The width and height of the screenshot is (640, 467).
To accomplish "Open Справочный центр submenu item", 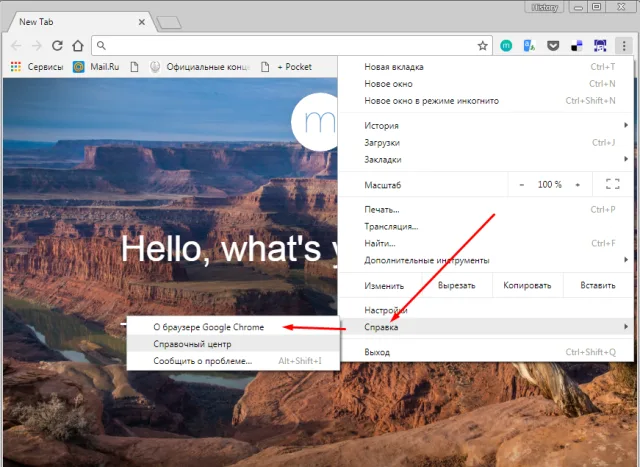I will 233,344.
